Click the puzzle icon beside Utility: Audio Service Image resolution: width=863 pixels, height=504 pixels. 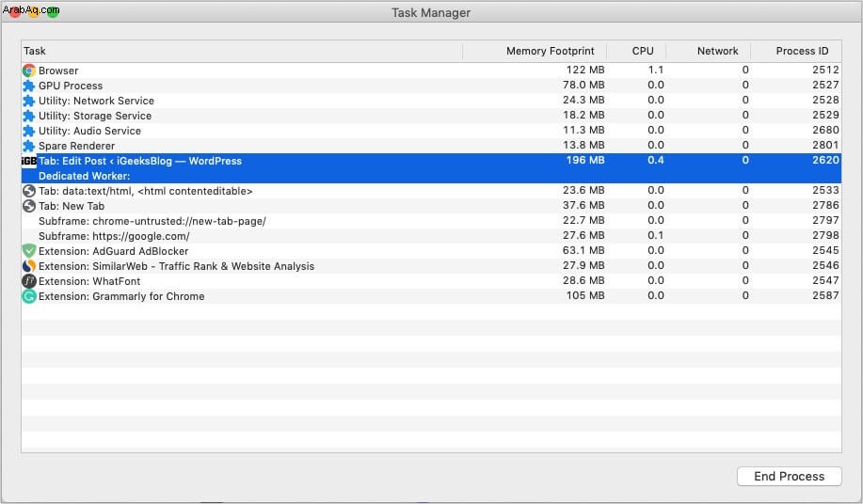point(29,131)
